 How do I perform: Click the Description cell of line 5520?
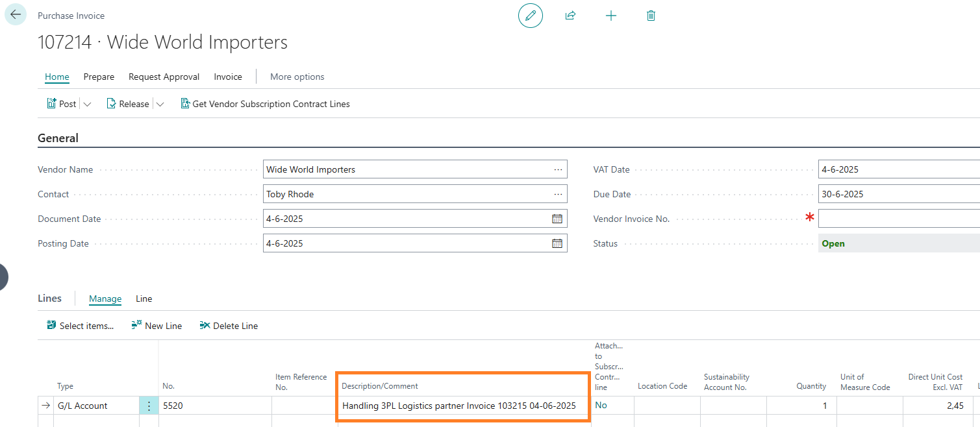tap(463, 406)
